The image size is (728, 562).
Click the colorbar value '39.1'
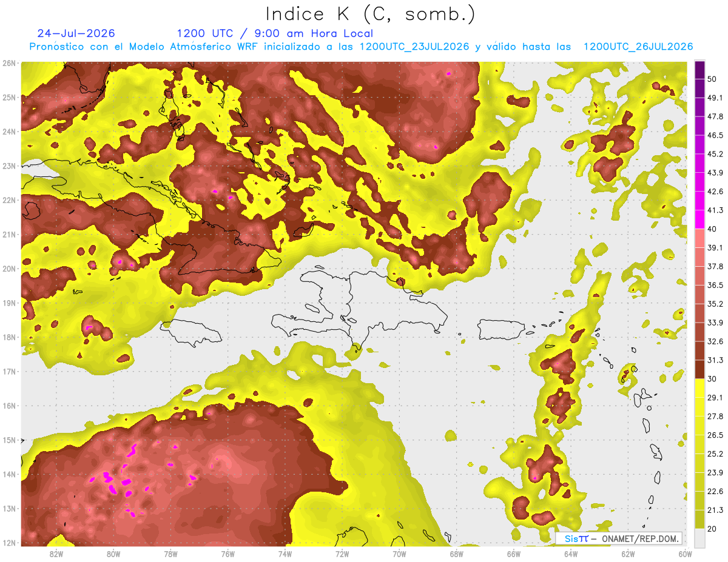(715, 247)
